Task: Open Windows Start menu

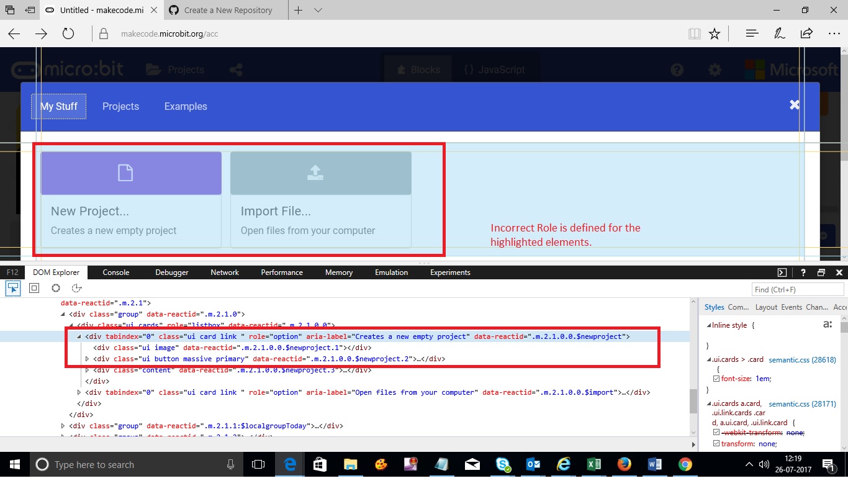Action: (14, 464)
